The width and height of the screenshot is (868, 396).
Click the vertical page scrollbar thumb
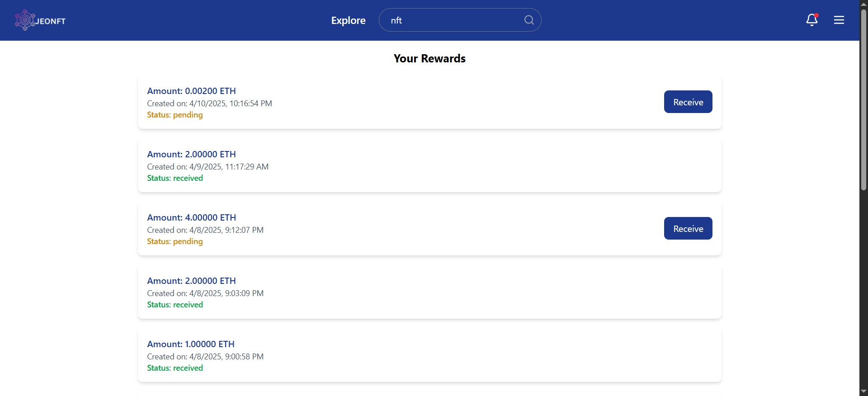tap(863, 99)
